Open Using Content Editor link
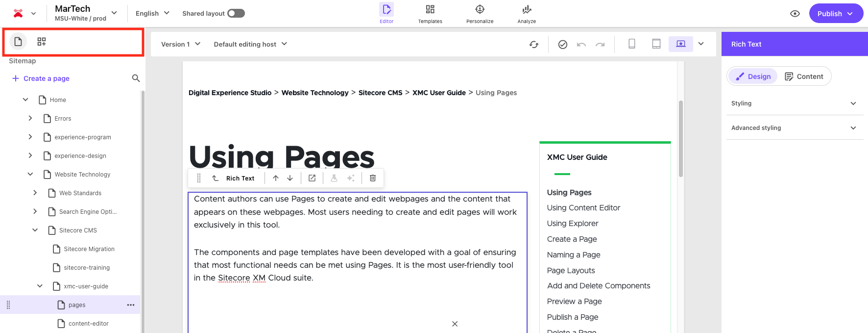The image size is (868, 333). (583, 208)
